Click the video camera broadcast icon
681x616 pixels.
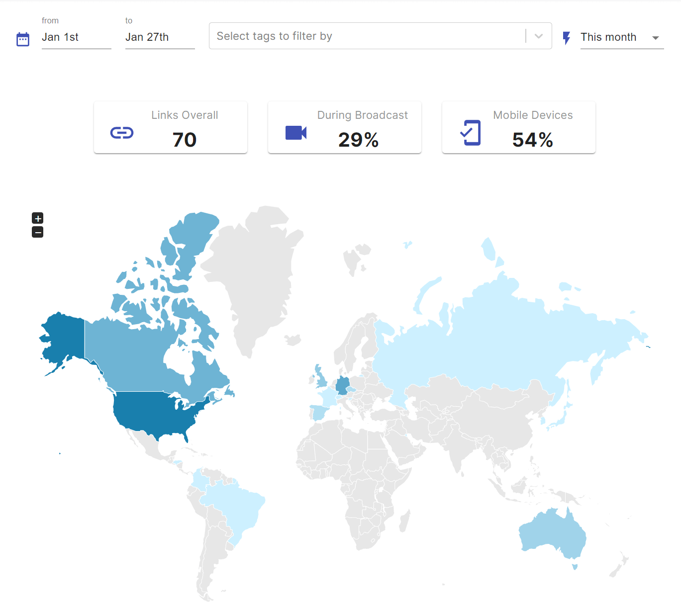(x=295, y=133)
